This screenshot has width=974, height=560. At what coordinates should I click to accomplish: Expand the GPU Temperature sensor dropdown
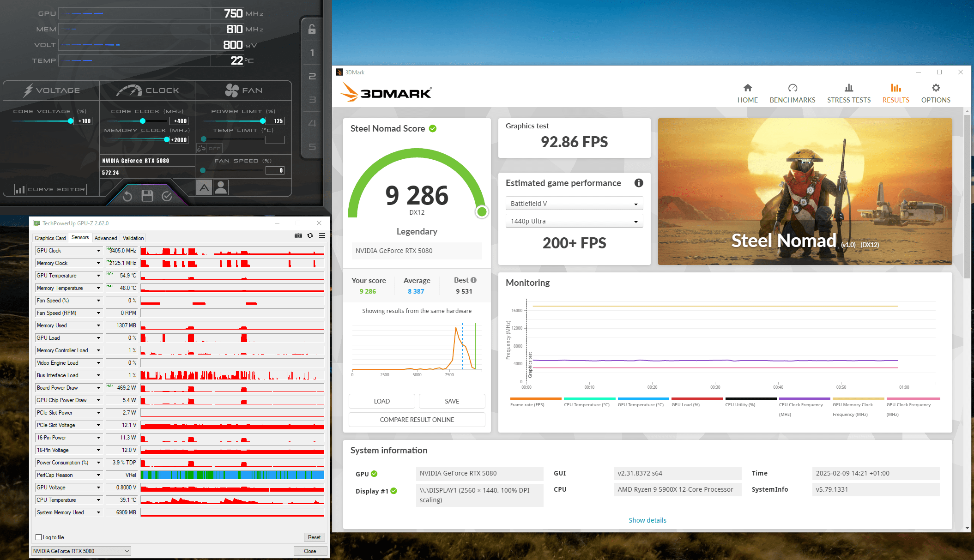pyautogui.click(x=98, y=276)
